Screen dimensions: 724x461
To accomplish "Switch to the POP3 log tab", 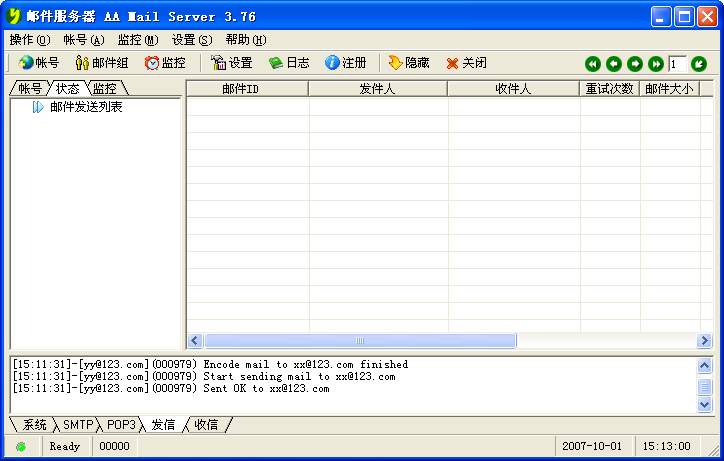I will 121,425.
